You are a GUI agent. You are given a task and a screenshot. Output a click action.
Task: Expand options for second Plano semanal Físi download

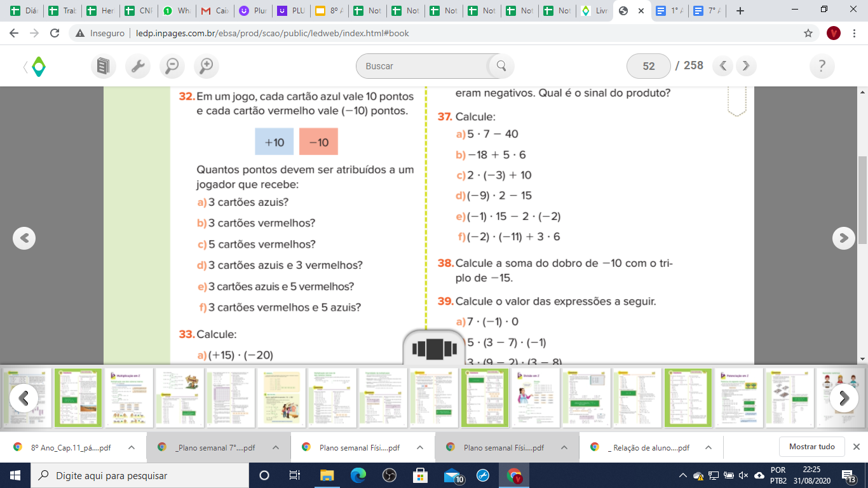[x=564, y=447]
